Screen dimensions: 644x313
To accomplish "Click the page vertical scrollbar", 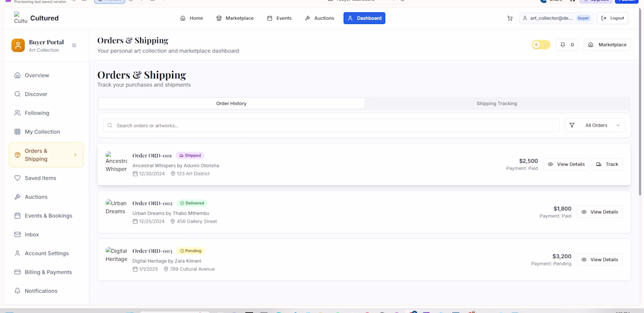I will pyautogui.click(x=641, y=103).
